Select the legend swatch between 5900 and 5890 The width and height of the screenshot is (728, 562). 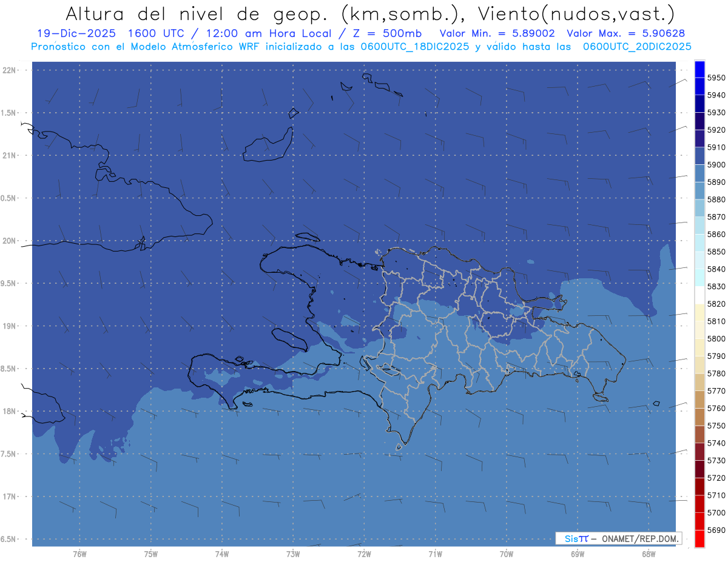(x=699, y=173)
